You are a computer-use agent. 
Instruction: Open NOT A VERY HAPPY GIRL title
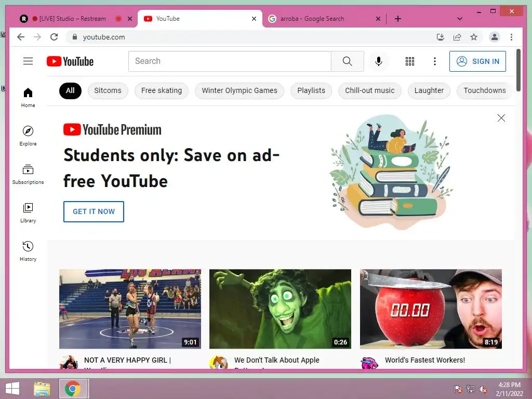[x=128, y=361]
